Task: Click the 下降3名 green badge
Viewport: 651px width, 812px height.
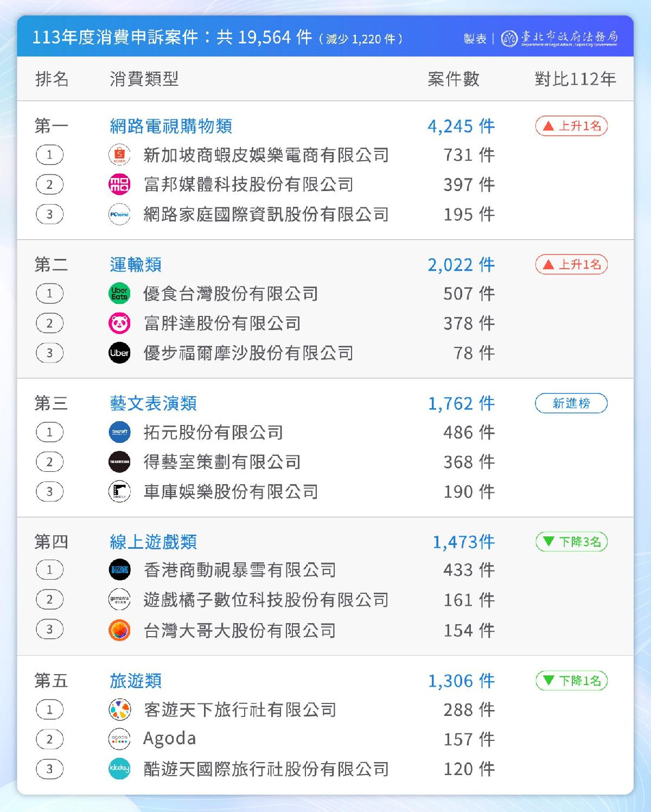Action: (571, 542)
